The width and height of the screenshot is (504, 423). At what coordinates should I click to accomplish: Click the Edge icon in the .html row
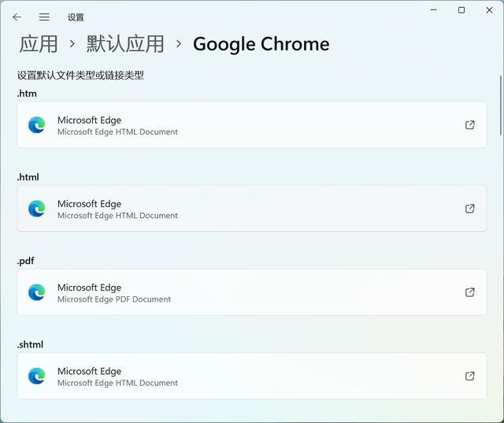click(x=37, y=209)
